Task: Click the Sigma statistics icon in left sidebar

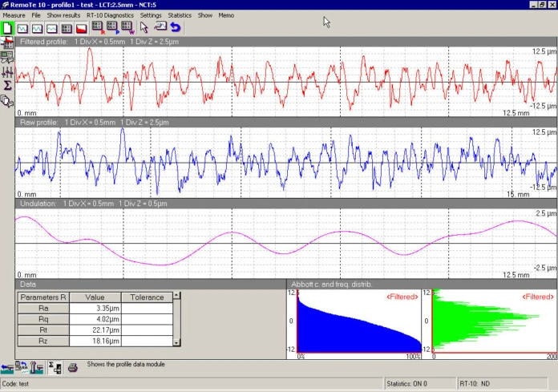Action: point(7,84)
